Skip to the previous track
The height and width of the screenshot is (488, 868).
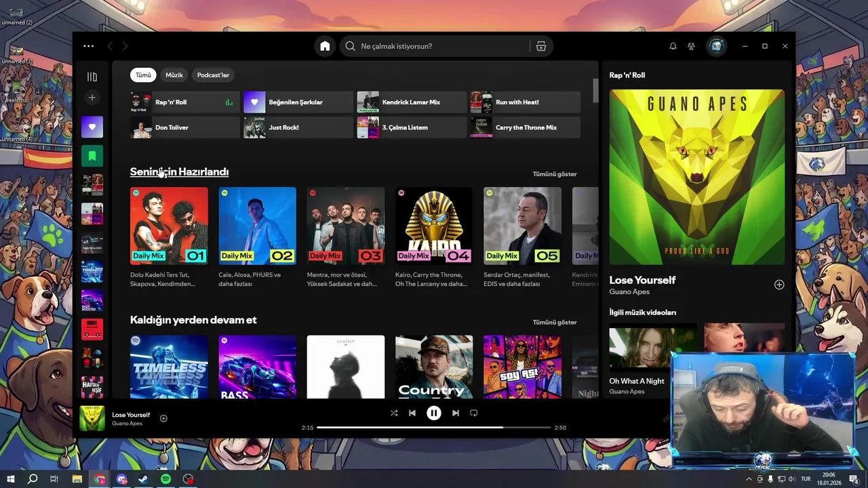click(412, 413)
